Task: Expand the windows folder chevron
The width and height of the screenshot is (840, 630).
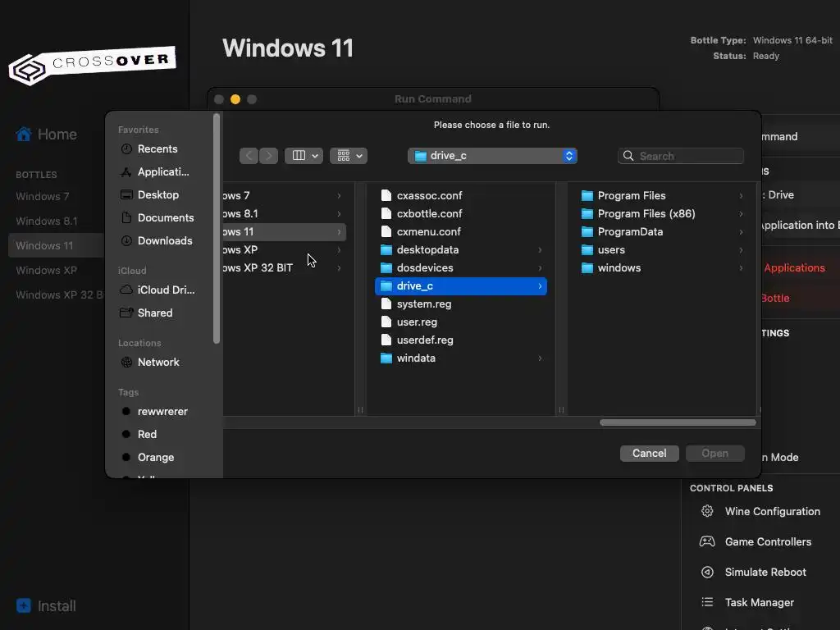Action: click(x=741, y=268)
